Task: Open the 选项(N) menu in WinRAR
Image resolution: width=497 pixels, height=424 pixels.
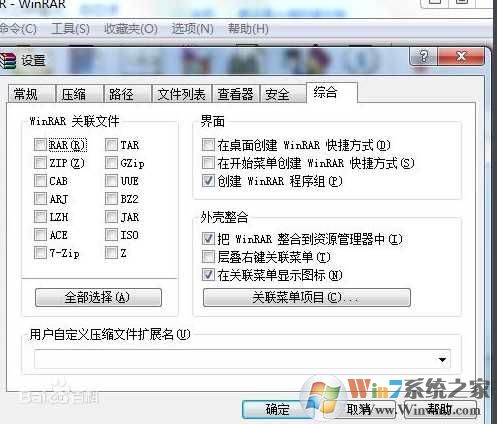Action: coord(193,29)
